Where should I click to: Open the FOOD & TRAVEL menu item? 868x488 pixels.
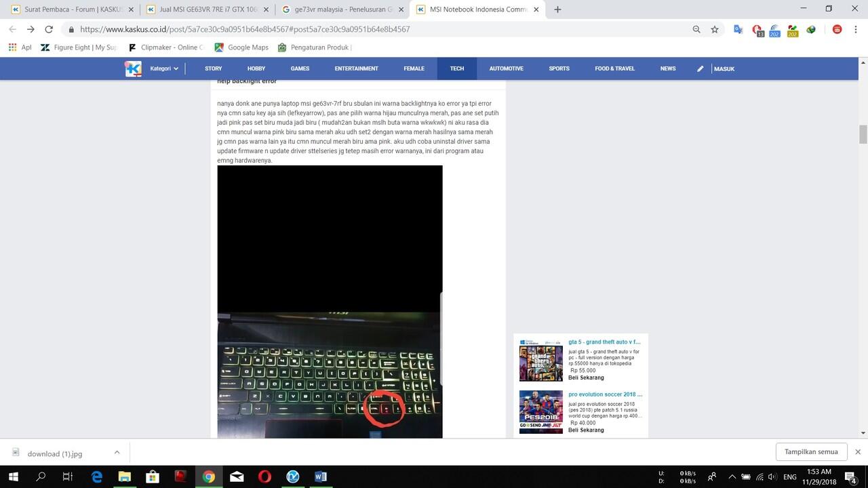[x=615, y=68]
